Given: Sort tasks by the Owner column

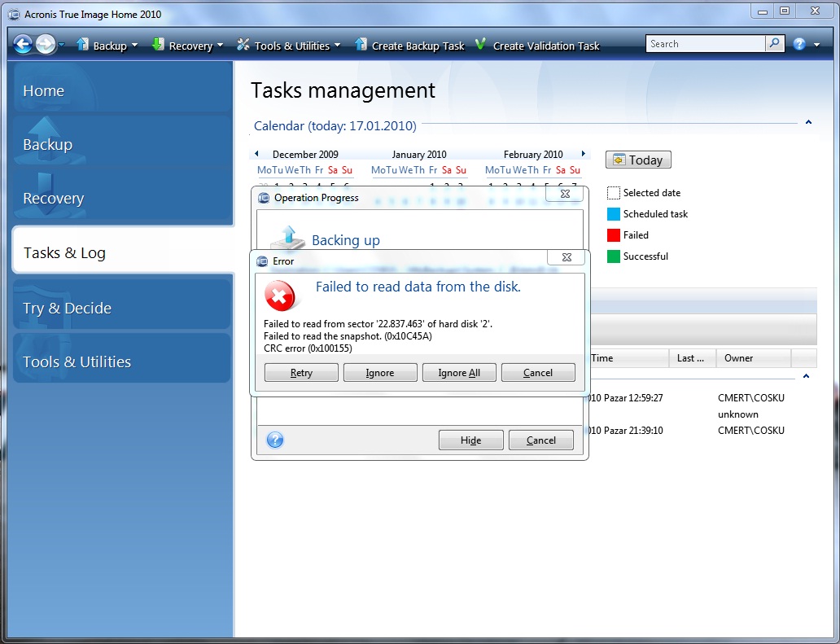Looking at the screenshot, I should tap(754, 358).
